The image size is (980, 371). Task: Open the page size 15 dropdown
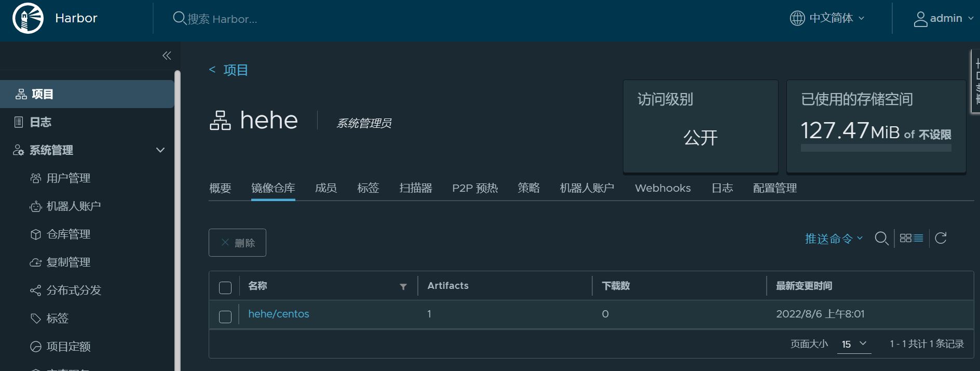[x=854, y=344]
